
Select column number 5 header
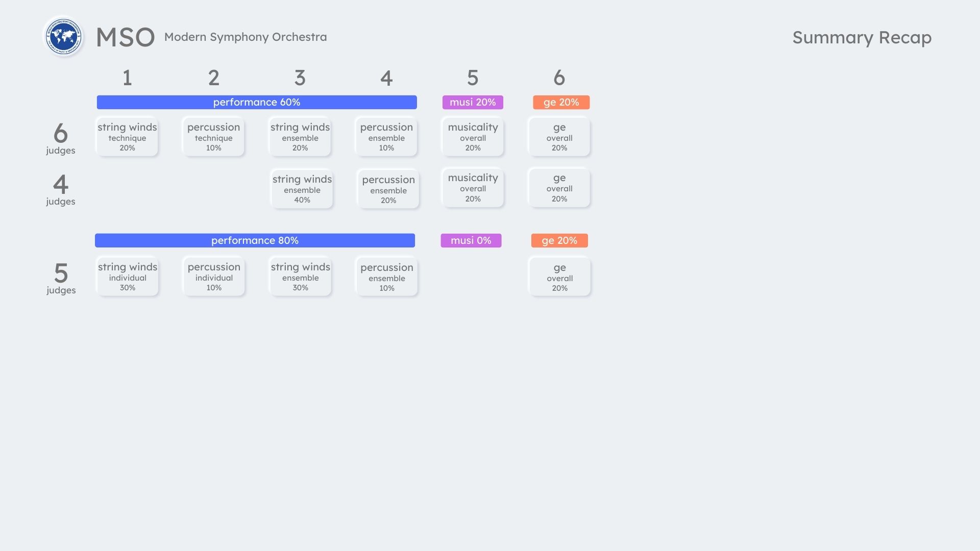(473, 78)
